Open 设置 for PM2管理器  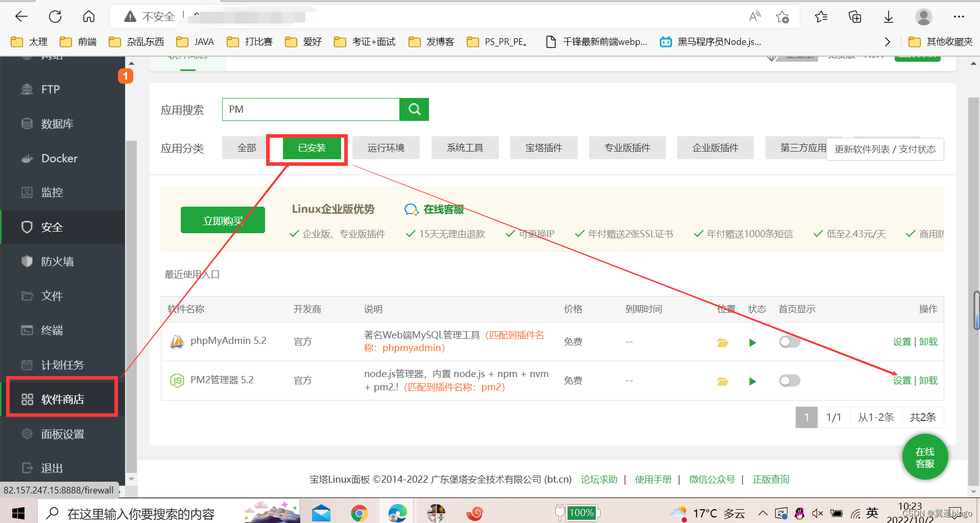coord(902,381)
